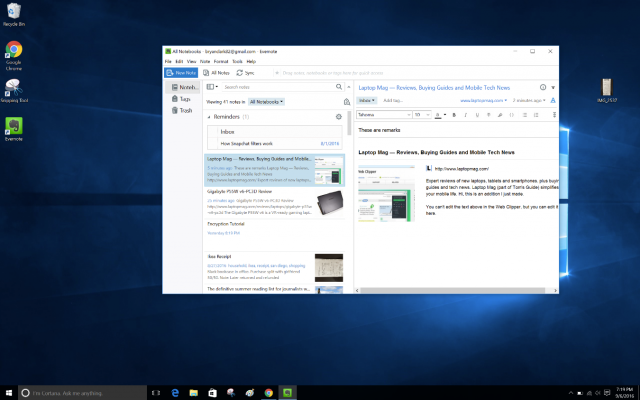
Task: Open the definitive summer reading list note
Action: point(274,289)
